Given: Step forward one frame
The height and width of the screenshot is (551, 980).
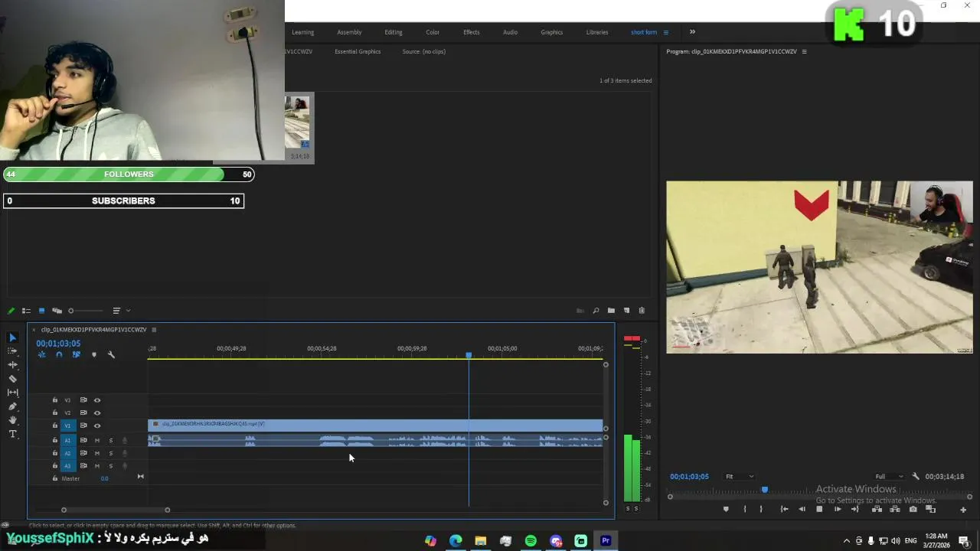Looking at the screenshot, I should click(x=838, y=509).
